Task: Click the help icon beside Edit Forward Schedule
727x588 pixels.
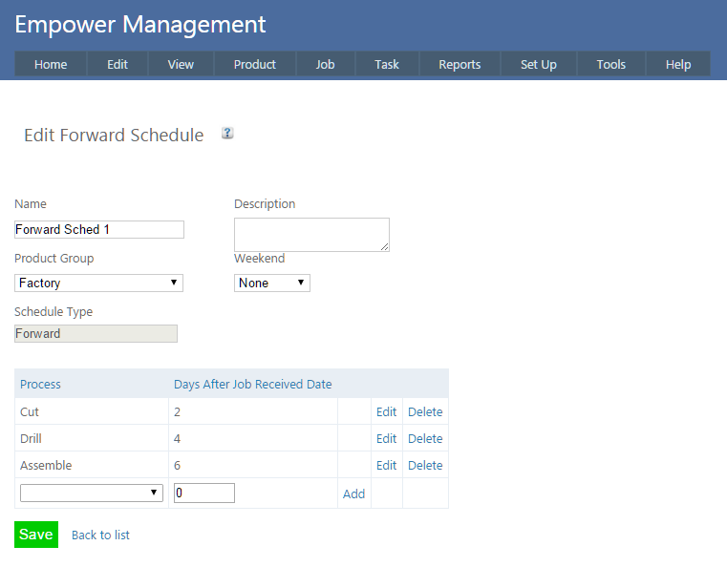Action: [x=227, y=134]
